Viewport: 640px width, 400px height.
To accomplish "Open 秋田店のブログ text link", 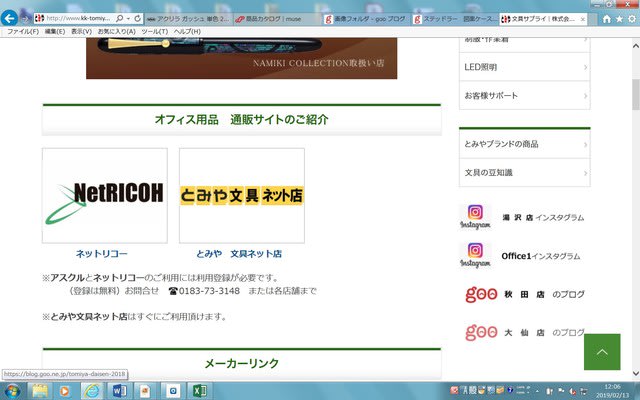I will [x=544, y=294].
